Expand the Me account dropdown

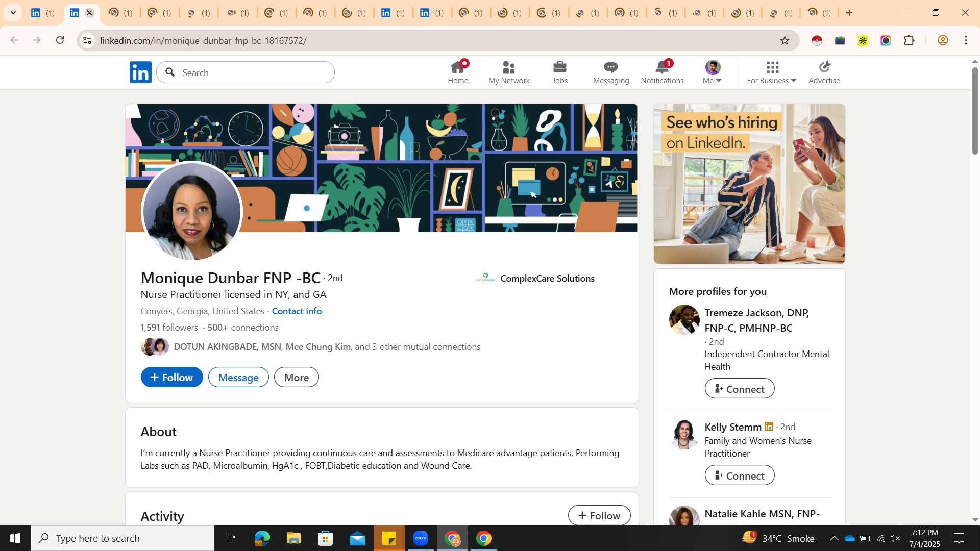point(713,72)
